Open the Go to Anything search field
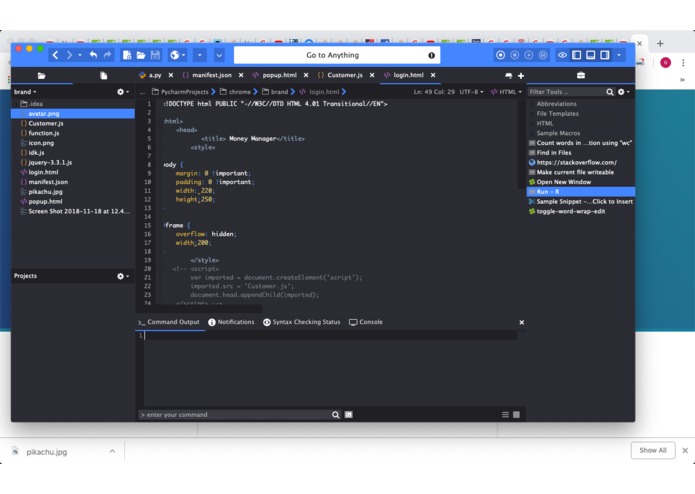Viewport: 695px width, 494px height. coord(337,55)
